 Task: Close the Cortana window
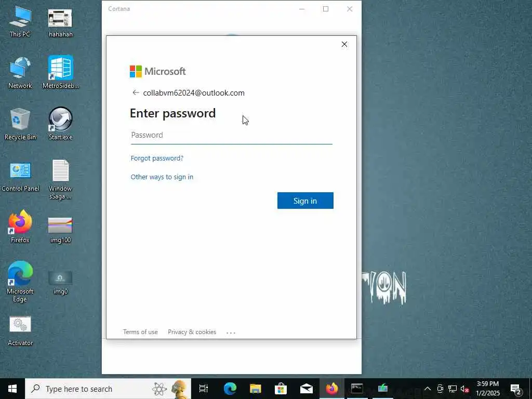tap(350, 9)
